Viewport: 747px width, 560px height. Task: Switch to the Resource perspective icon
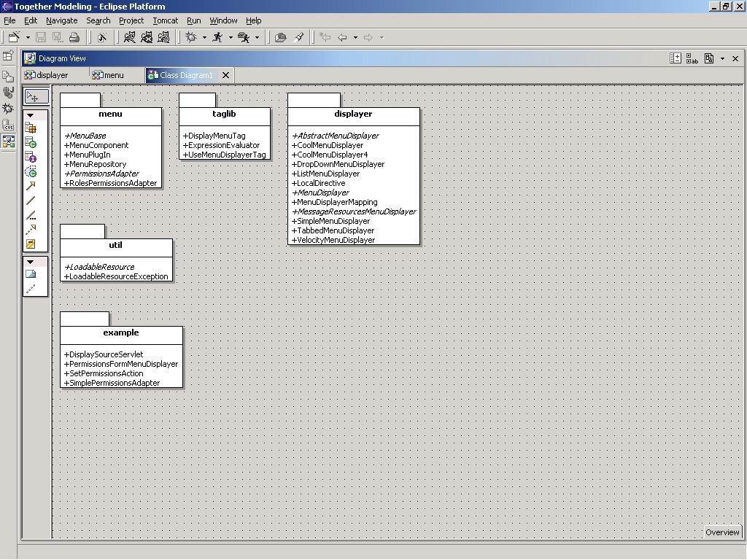(8, 76)
